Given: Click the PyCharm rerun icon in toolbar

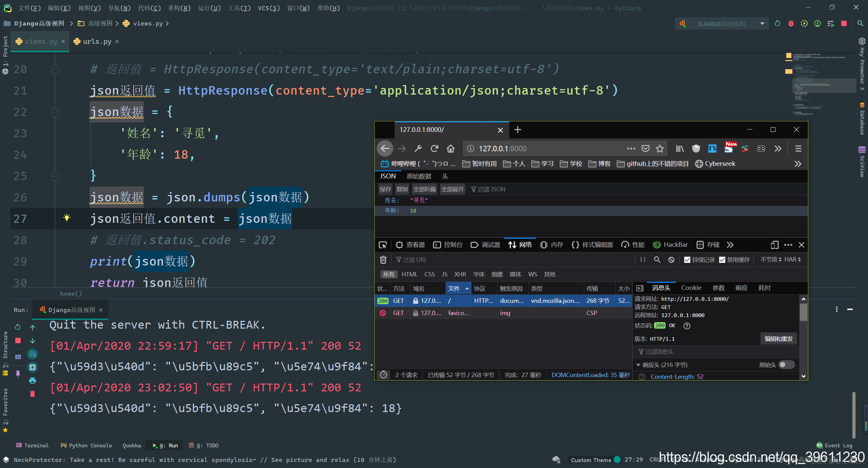Looking at the screenshot, I should [777, 23].
